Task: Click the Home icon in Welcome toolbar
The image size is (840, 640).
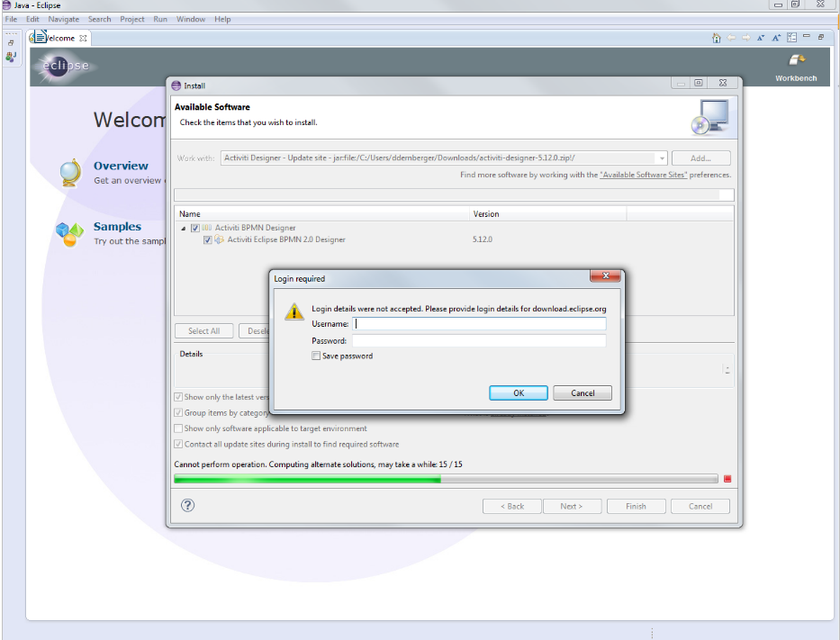Action: (716, 38)
